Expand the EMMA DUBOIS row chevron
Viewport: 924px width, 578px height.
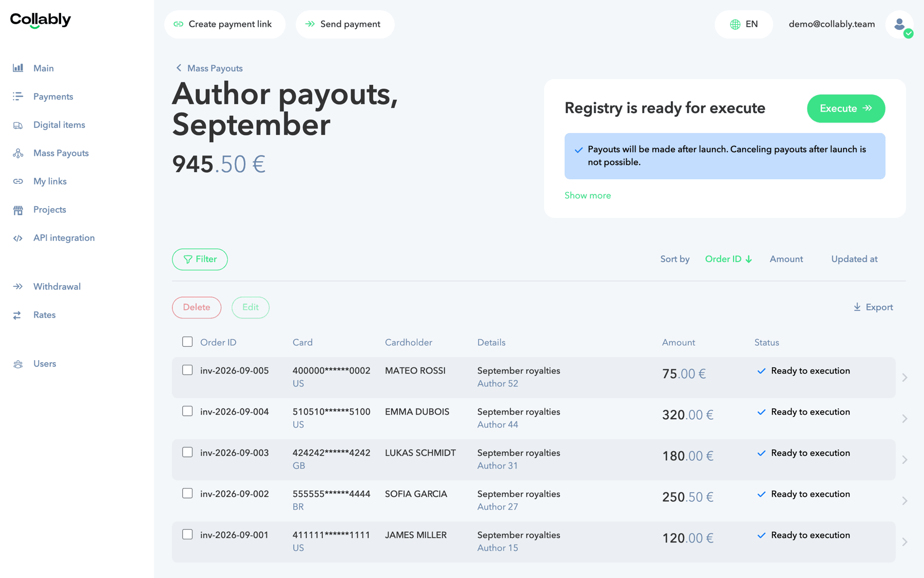click(x=904, y=419)
